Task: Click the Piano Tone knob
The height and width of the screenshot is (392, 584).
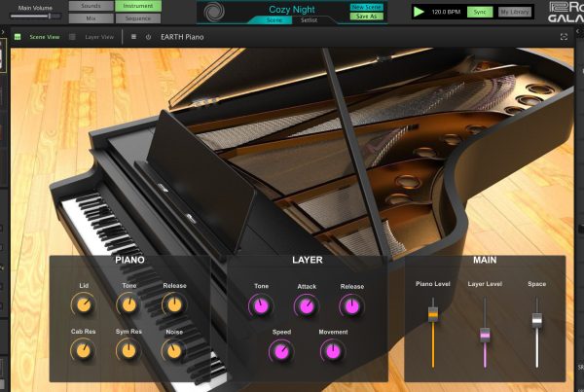Action: pos(128,304)
